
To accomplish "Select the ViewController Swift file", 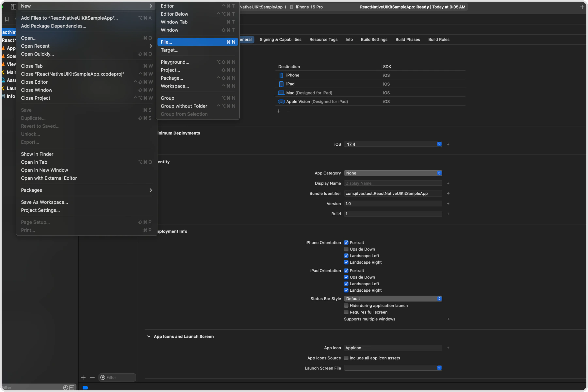I will pyautogui.click(x=10, y=64).
